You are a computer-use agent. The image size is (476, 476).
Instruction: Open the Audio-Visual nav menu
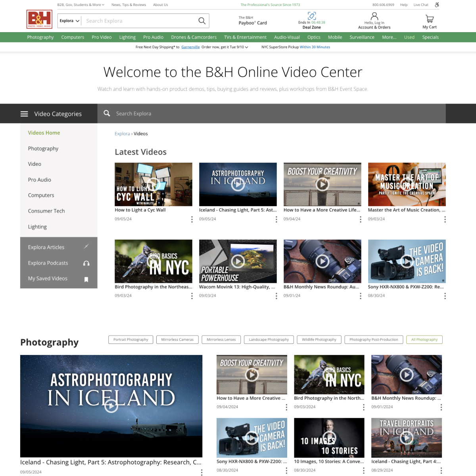coord(287,37)
